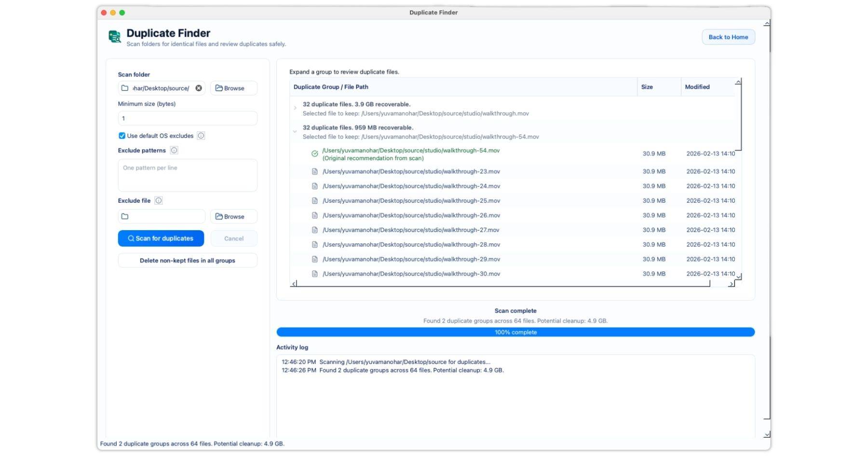
Task: Select the walkthrough-23.mov file path
Action: pyautogui.click(x=411, y=171)
